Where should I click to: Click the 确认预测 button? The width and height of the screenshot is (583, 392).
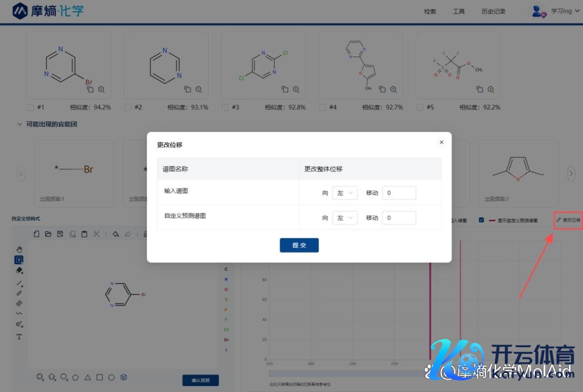coord(200,380)
